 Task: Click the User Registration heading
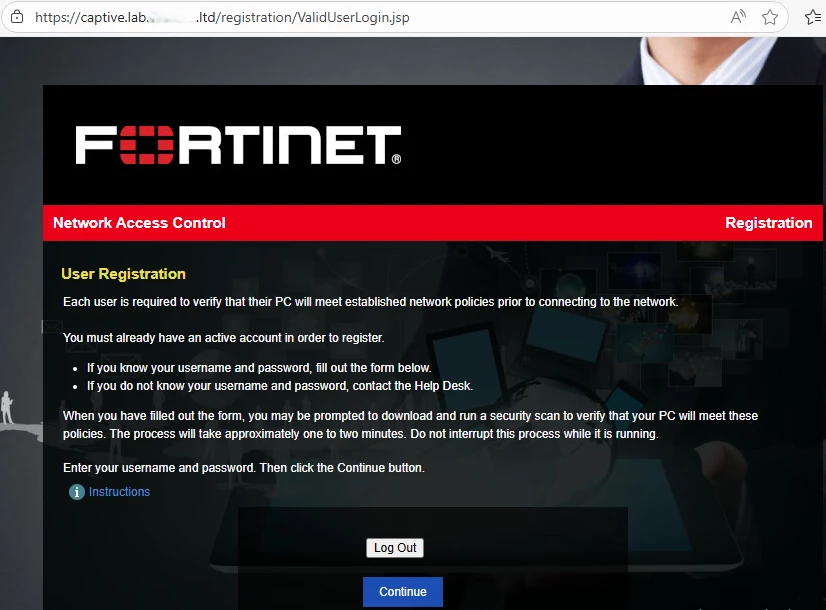(x=123, y=274)
